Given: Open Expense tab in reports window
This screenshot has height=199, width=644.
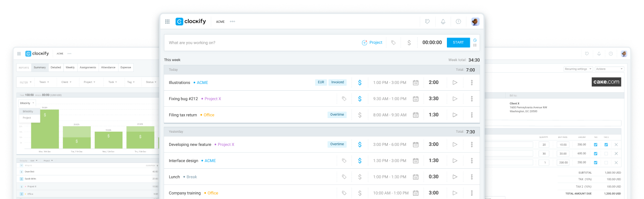Looking at the screenshot, I should pyautogui.click(x=125, y=67).
